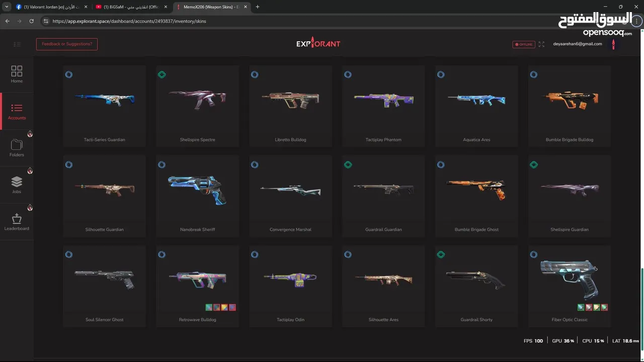This screenshot has width=644, height=362.
Task: Select the MemoX206 Weapon Skins tab
Action: [211, 7]
